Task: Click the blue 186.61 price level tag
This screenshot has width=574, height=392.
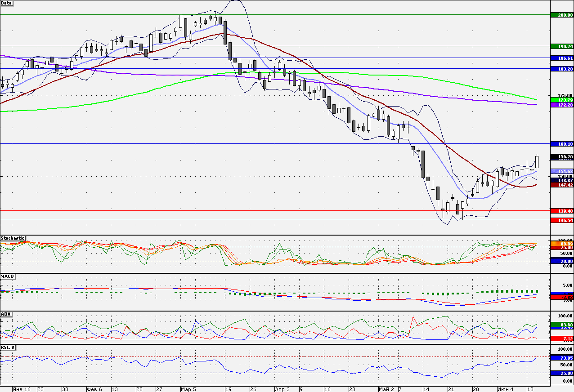Action: click(562, 58)
